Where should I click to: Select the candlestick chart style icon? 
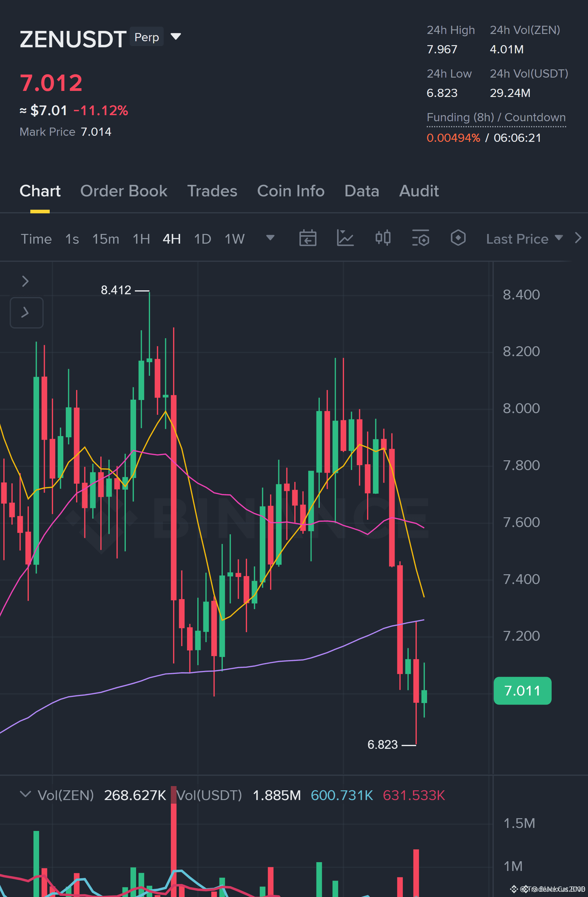(383, 238)
